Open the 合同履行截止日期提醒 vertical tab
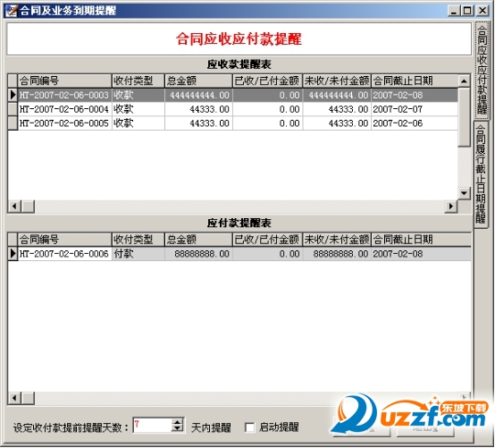495x448 pixels. (x=481, y=174)
